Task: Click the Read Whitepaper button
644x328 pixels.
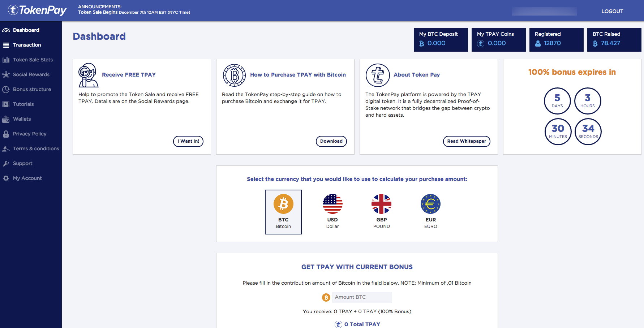Action: [x=467, y=141]
